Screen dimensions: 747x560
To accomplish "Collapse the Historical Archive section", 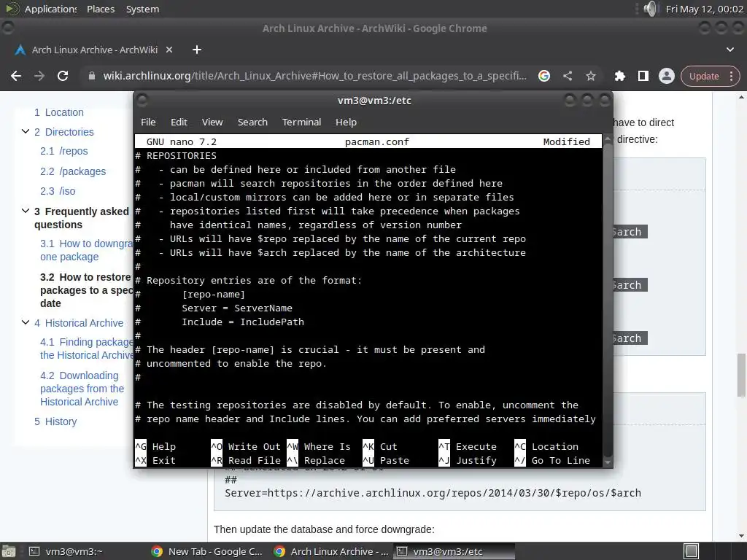I will (26, 322).
